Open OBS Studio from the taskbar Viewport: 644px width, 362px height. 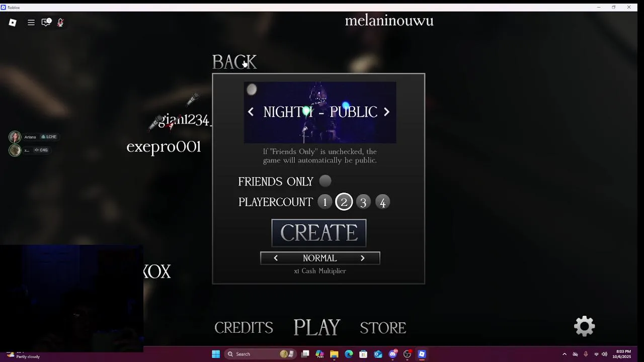pyautogui.click(x=408, y=354)
